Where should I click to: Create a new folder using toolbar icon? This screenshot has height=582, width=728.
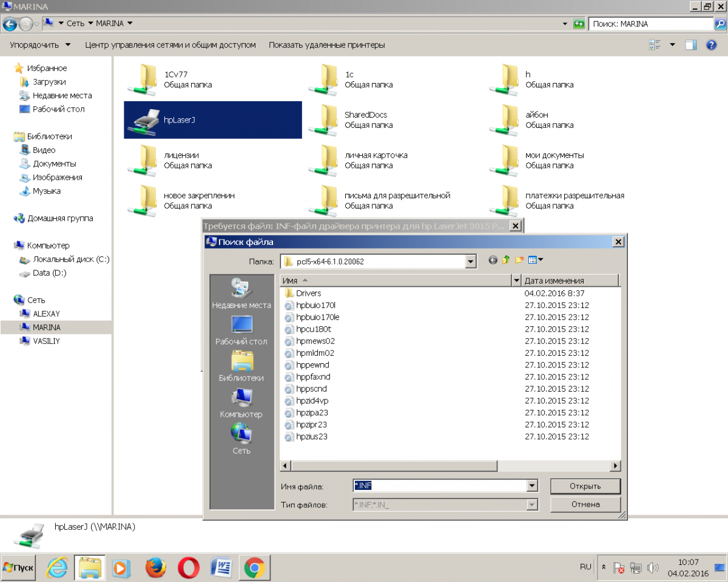(x=519, y=261)
